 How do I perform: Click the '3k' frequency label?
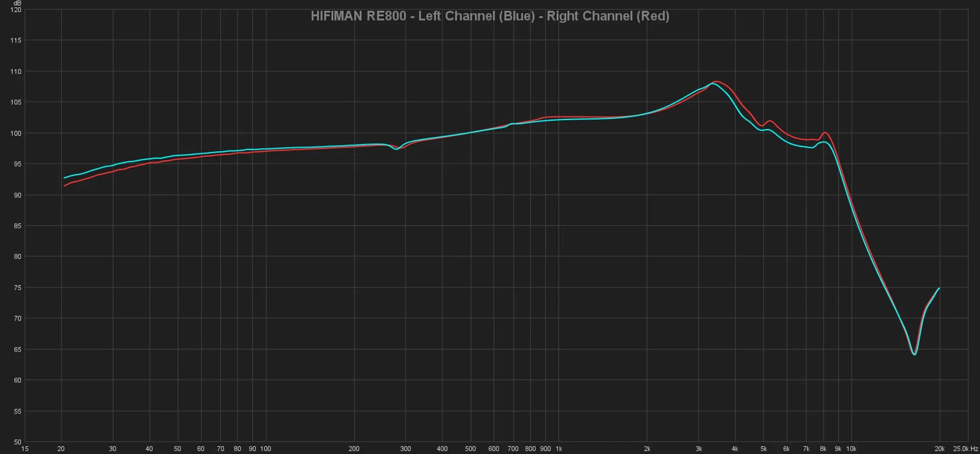coord(698,449)
